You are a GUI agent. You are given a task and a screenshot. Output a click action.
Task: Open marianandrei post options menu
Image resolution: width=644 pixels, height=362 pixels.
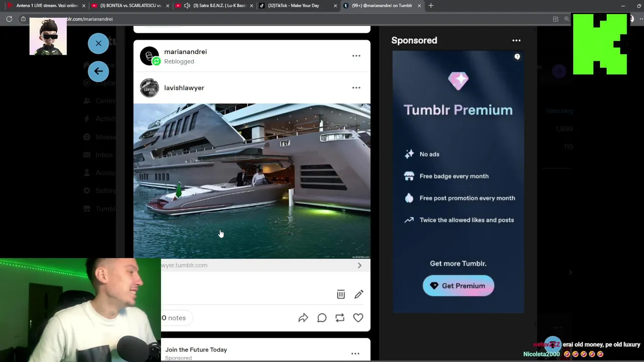[356, 56]
